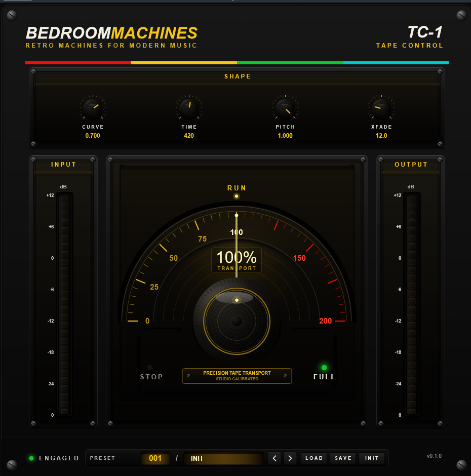
Task: Click the PITCH value 1.000
Action: click(x=285, y=136)
